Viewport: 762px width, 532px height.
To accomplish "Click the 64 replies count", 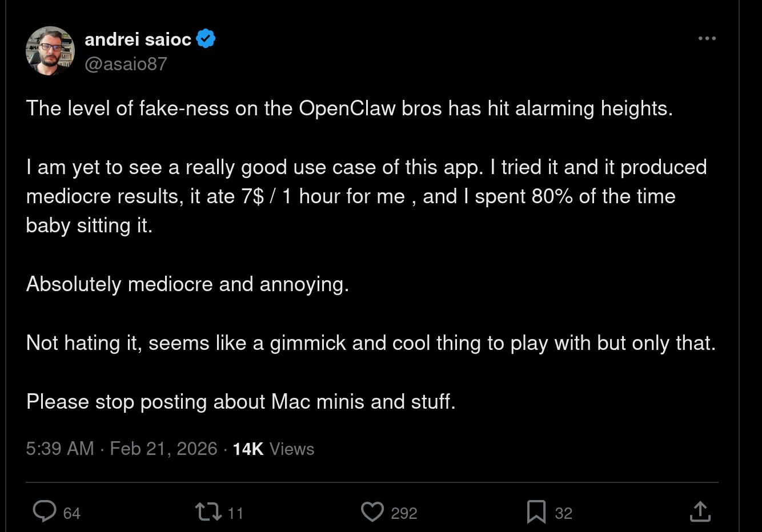I will point(71,513).
